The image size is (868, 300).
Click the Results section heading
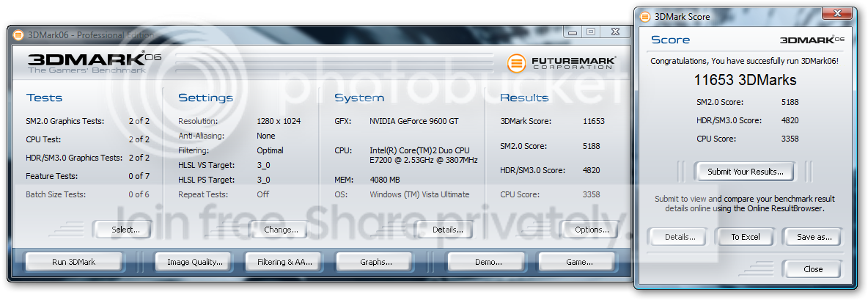[x=523, y=98]
